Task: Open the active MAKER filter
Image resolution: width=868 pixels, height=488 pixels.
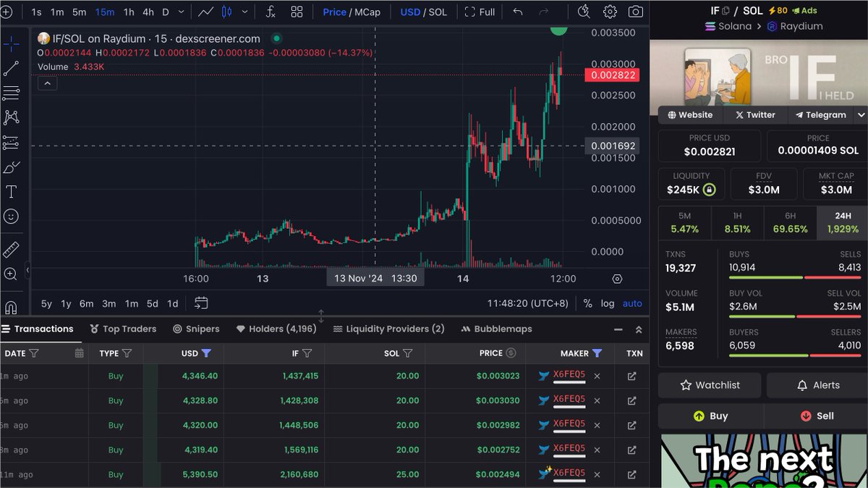Action: click(x=597, y=353)
